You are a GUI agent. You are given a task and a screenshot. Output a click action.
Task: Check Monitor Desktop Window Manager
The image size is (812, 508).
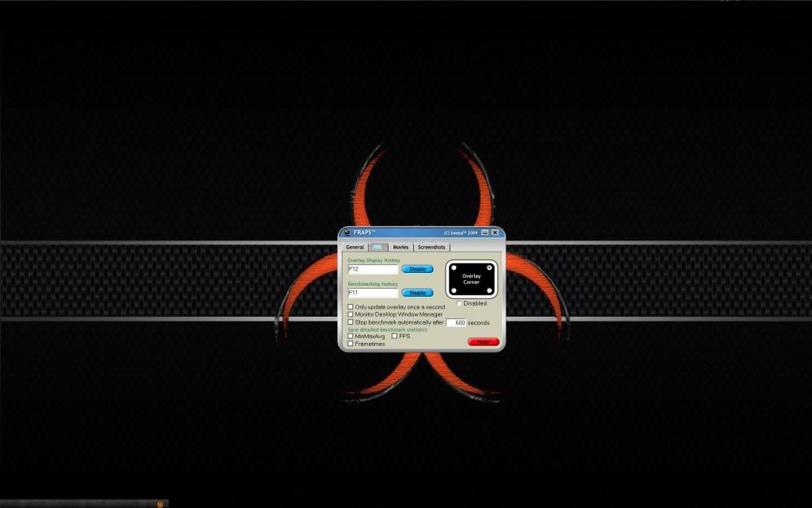click(x=350, y=314)
